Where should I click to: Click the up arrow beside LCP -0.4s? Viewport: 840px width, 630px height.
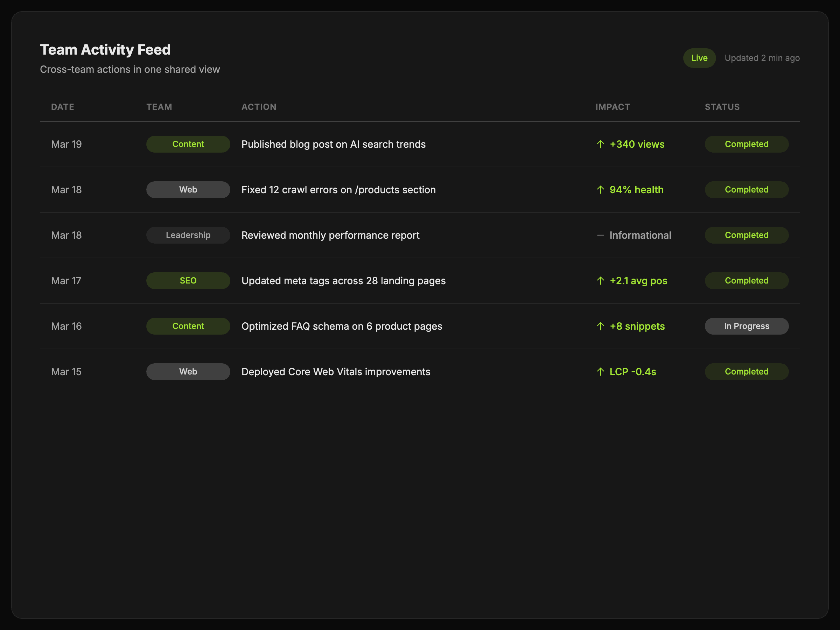click(x=600, y=372)
